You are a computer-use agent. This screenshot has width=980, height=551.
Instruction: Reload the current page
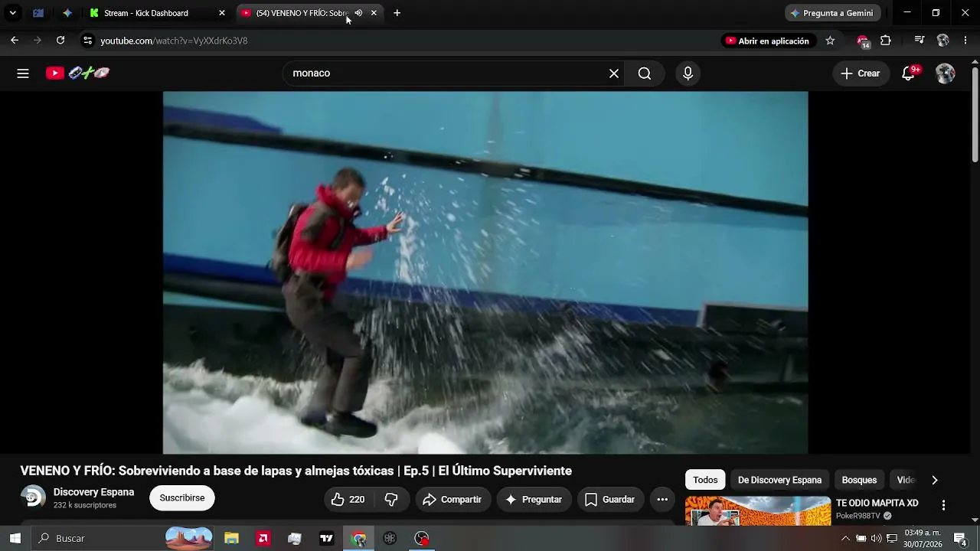[x=60, y=41]
